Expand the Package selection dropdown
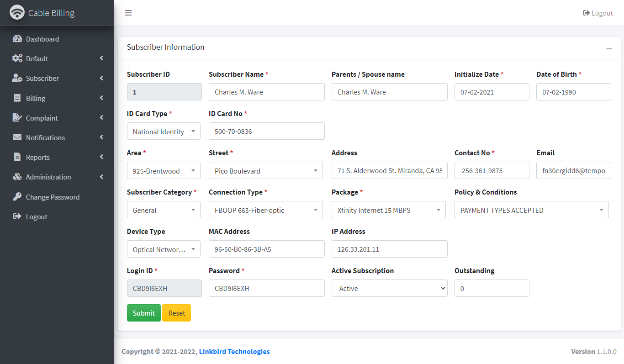Screen dimensions: 624x364 (388, 210)
